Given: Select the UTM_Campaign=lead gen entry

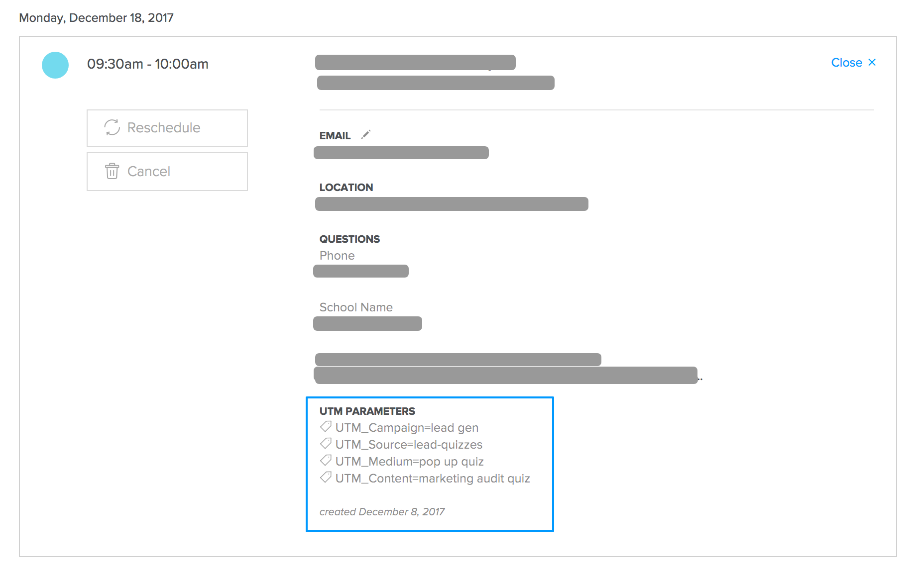Looking at the screenshot, I should pyautogui.click(x=407, y=428).
